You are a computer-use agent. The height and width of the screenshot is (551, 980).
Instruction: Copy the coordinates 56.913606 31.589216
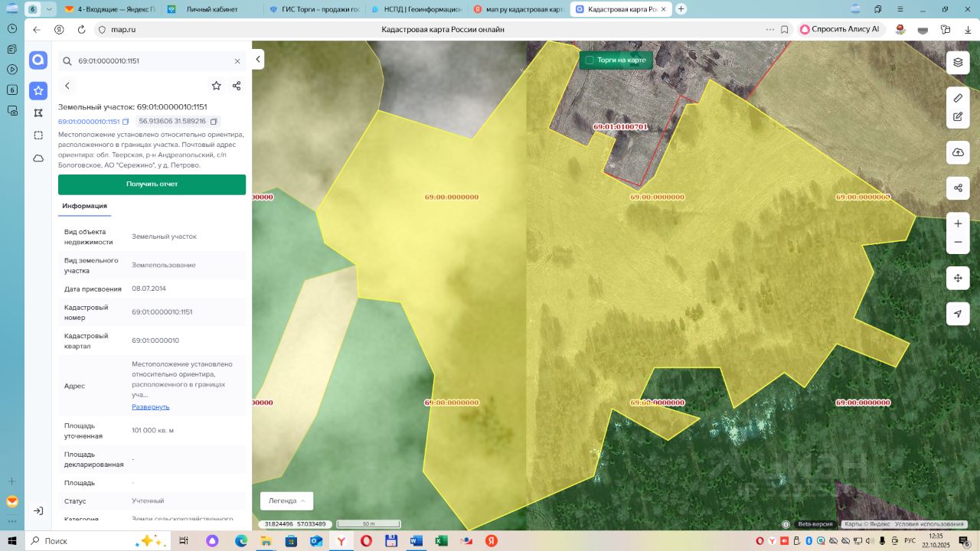(214, 122)
